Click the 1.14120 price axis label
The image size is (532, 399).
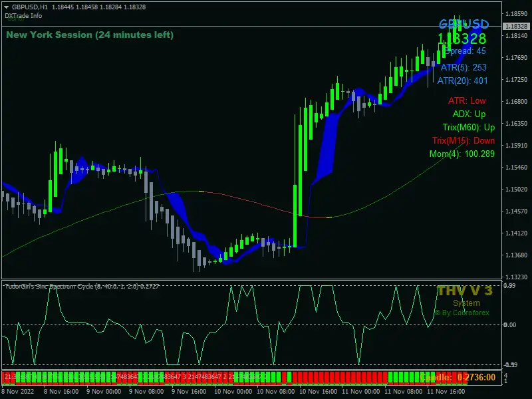coord(517,233)
